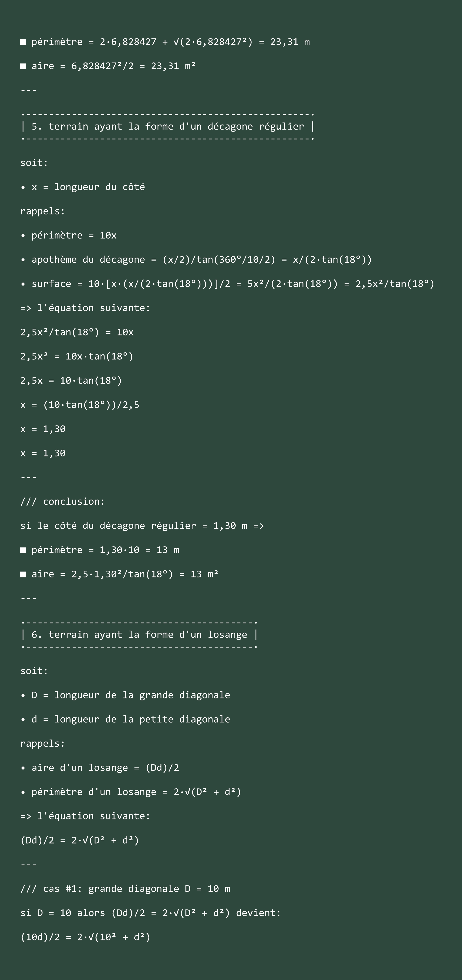This screenshot has width=462, height=980.
Task: Click the white square bullet before first périmètre line
Action: click(23, 42)
